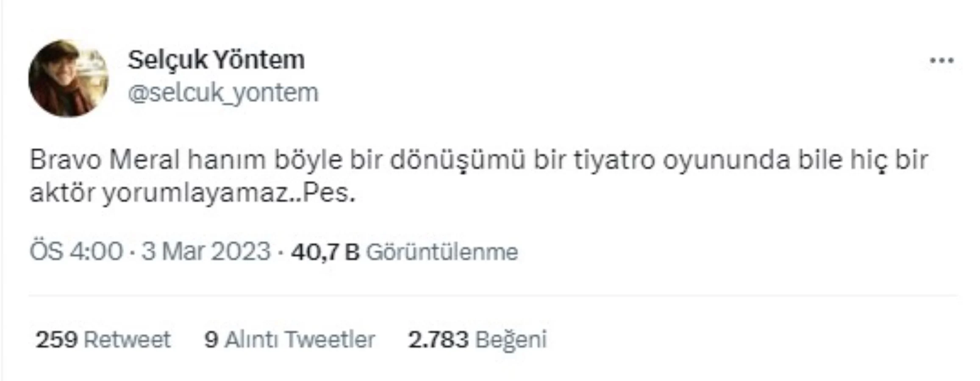Open the 9 Alıntı Tweetler list
Screen dimensions: 980x381
point(290,339)
